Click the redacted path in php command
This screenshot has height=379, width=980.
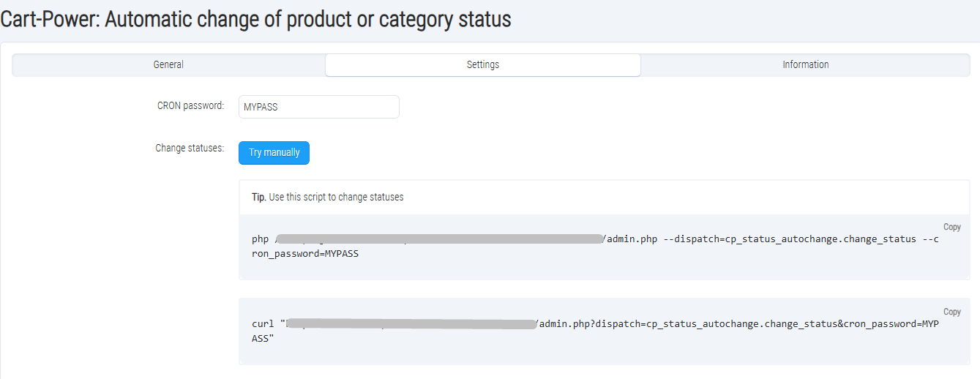tap(439, 239)
